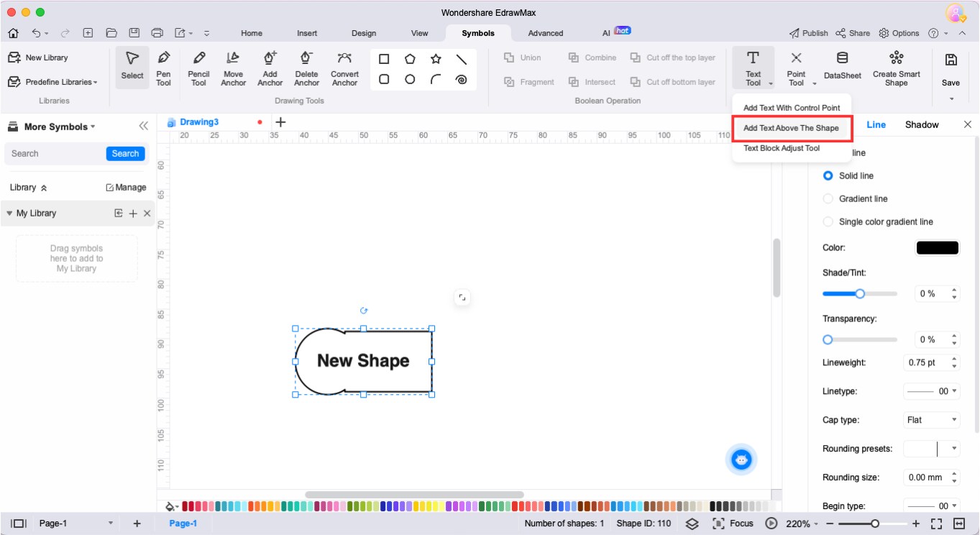Open DataSheet from the ribbon
Image resolution: width=980 pixels, height=535 pixels.
pos(842,65)
